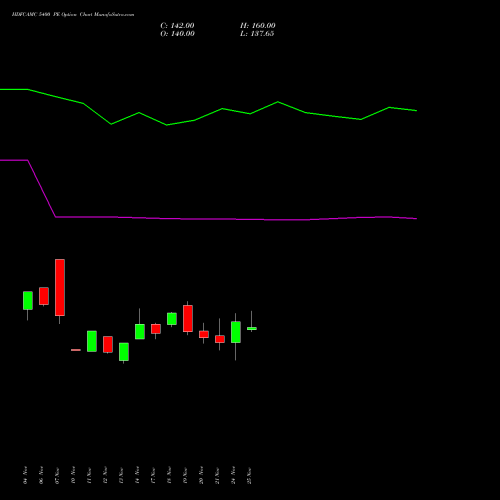Screen dimensions: 500x500
Task: Select the high value H: 160.00
Action: (258, 26)
